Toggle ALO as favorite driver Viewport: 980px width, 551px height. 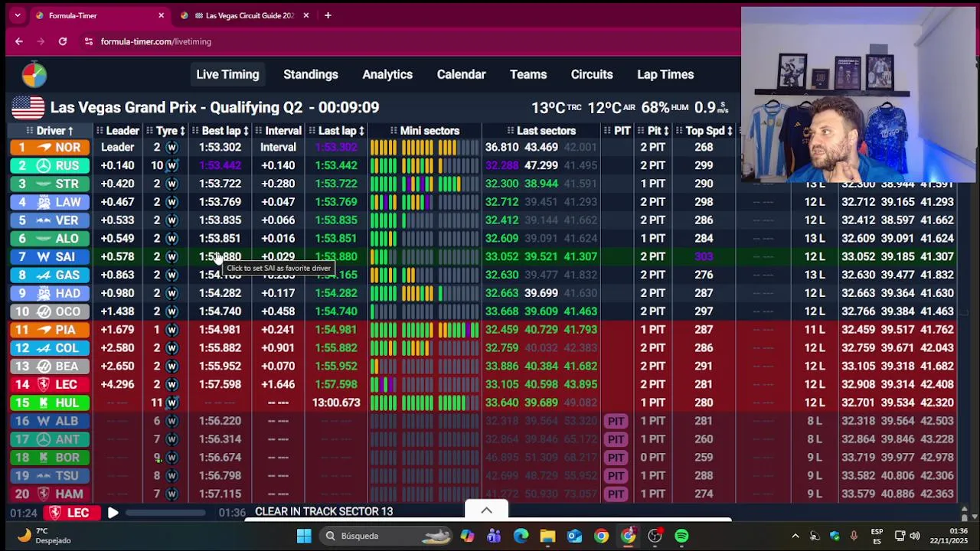51,239
